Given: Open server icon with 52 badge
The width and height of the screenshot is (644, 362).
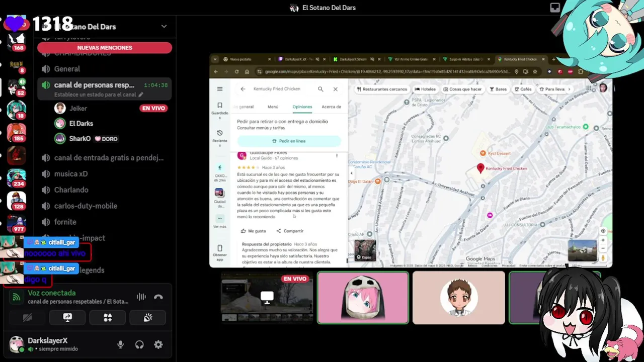Looking at the screenshot, I should point(17,86).
